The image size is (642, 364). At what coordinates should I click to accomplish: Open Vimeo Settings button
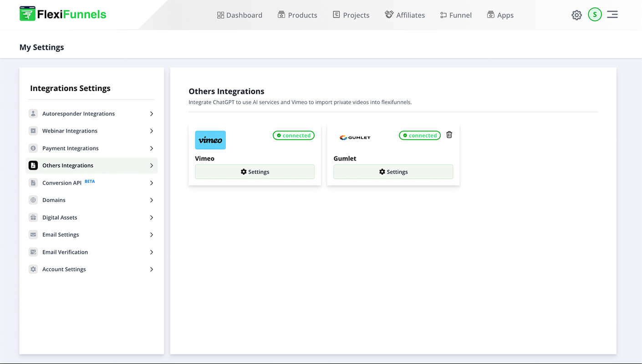point(255,172)
